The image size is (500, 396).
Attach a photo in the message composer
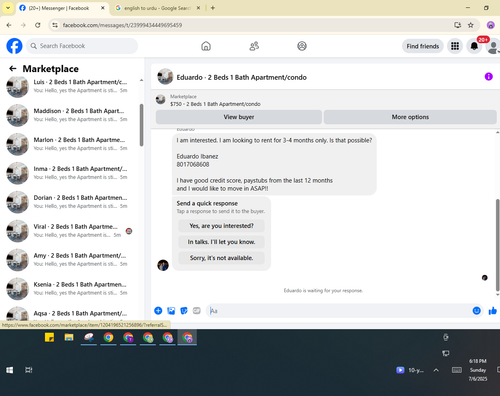tap(171, 311)
